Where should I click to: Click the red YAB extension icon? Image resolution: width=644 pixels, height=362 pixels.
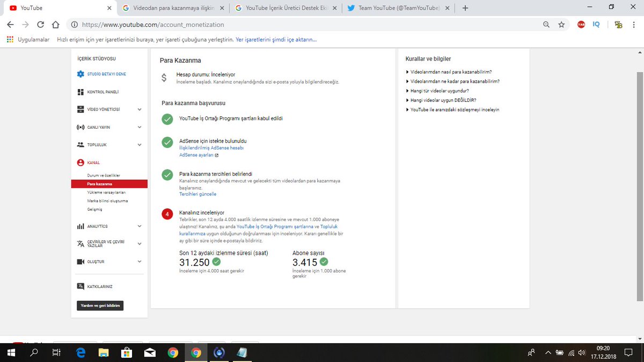tap(581, 24)
